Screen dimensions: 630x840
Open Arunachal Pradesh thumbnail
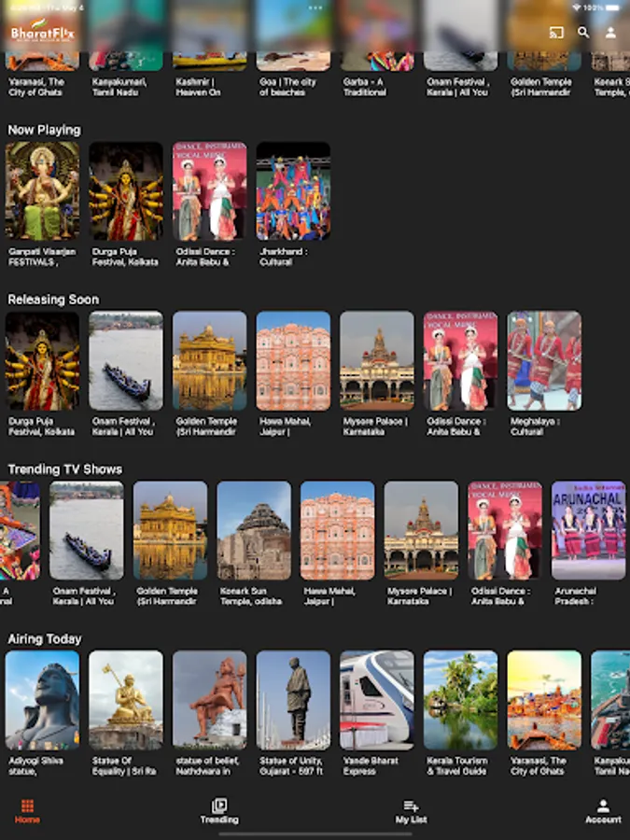[x=588, y=530]
